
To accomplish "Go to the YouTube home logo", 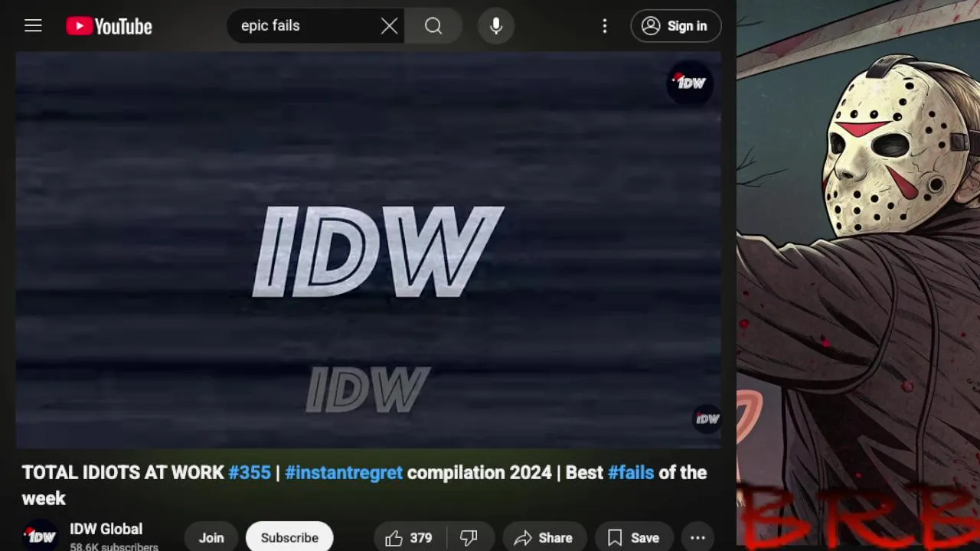I will click(x=109, y=26).
